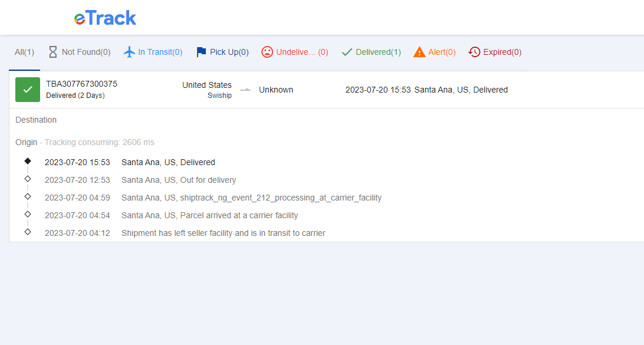Screen dimensions: 644x345
Task: Click the filled diamond marker for Delivered event
Action: coord(28,161)
